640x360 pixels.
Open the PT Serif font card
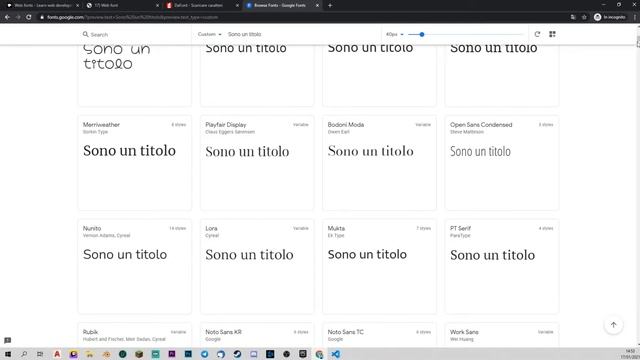502,267
